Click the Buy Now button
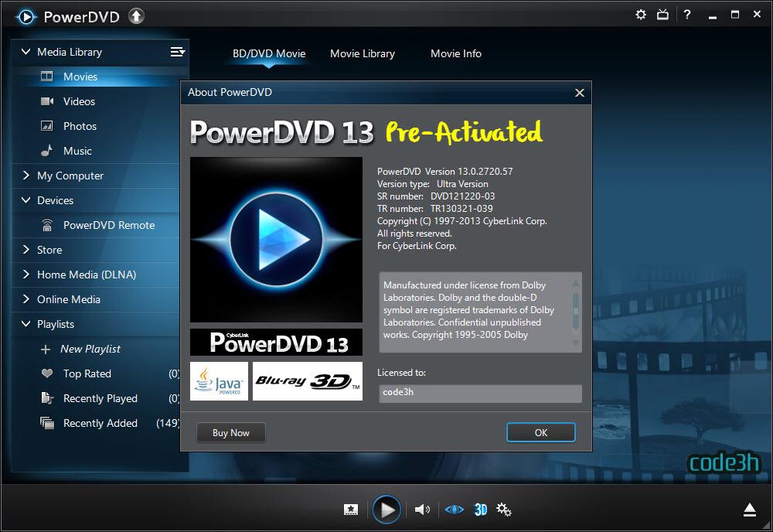Screen dimensions: 773x532 coord(230,432)
